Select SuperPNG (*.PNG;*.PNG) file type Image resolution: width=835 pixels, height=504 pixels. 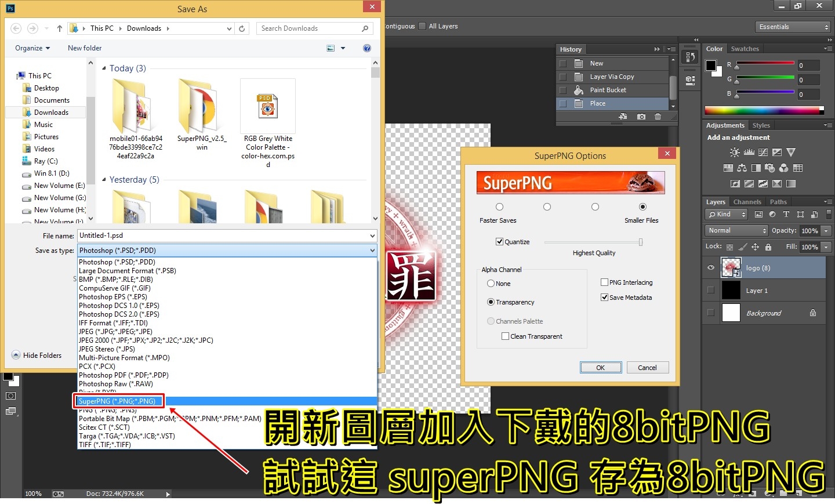click(227, 401)
